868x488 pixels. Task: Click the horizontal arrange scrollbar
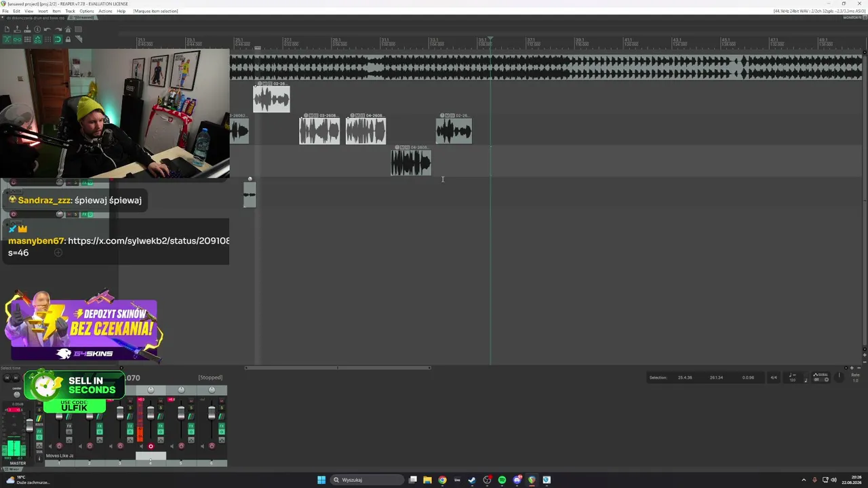337,368
